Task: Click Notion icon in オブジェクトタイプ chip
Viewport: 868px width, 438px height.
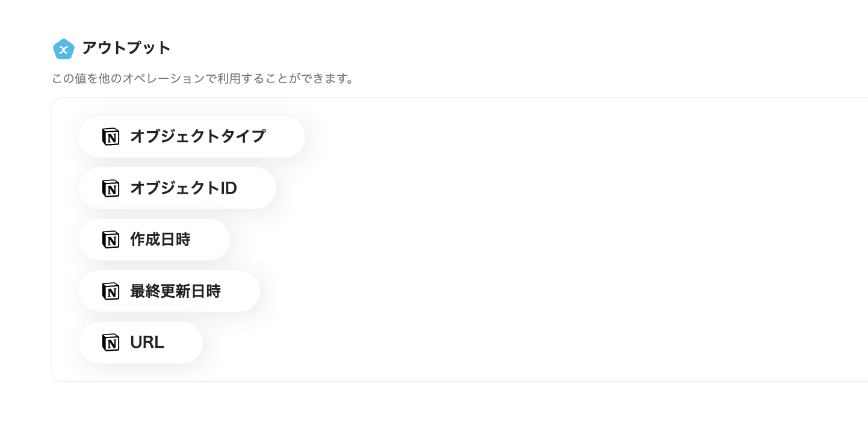Action: 111,137
